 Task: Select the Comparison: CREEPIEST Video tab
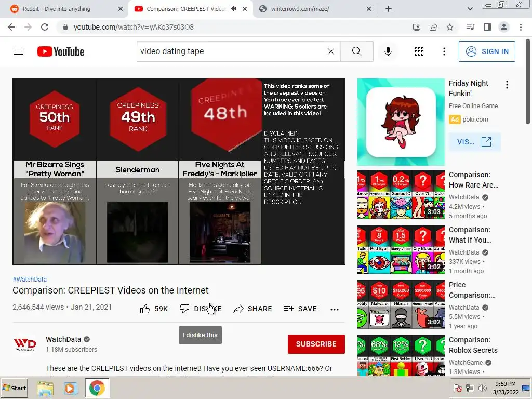click(x=185, y=9)
